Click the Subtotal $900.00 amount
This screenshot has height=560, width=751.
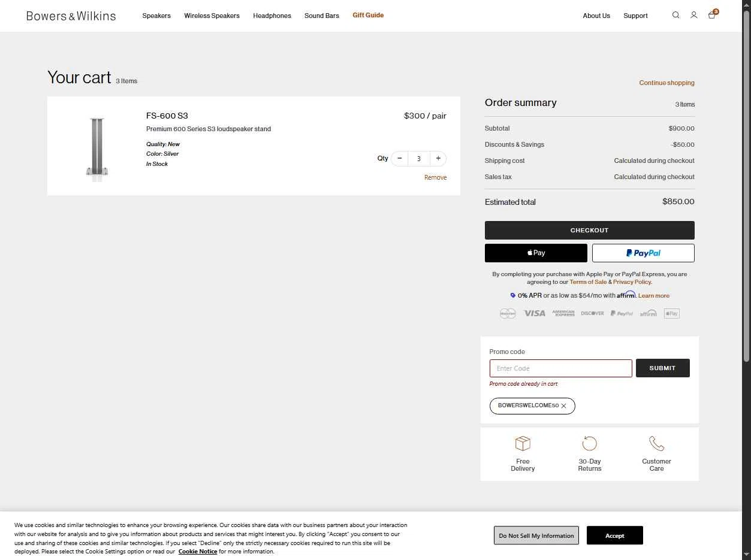[681, 128]
